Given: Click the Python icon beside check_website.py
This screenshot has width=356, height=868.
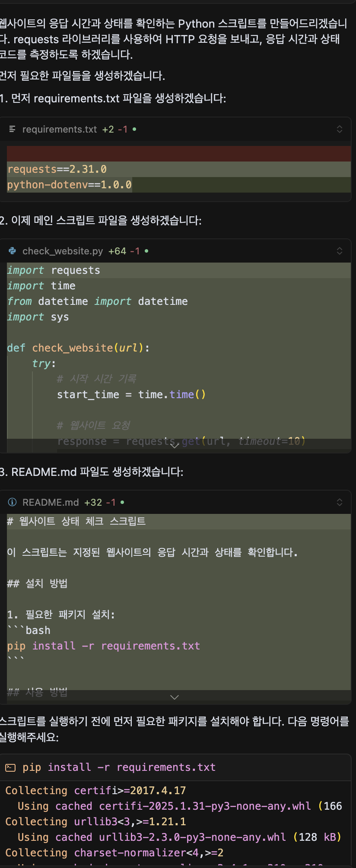Looking at the screenshot, I should (13, 251).
